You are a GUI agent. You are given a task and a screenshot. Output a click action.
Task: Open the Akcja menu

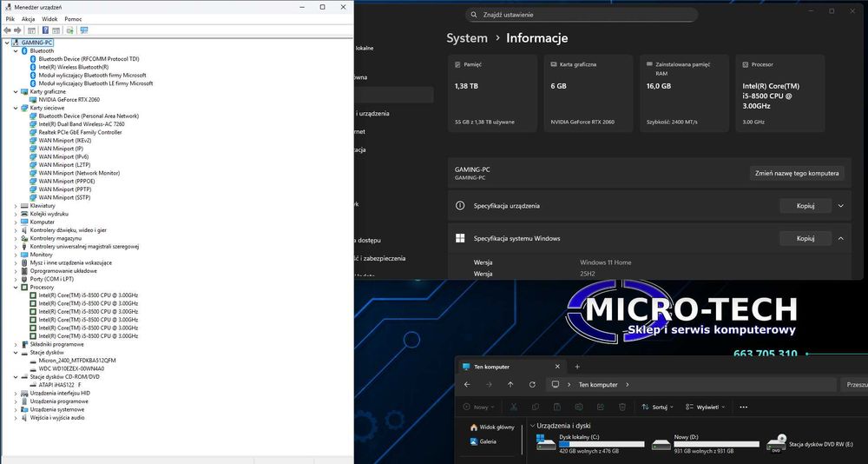pyautogui.click(x=29, y=18)
